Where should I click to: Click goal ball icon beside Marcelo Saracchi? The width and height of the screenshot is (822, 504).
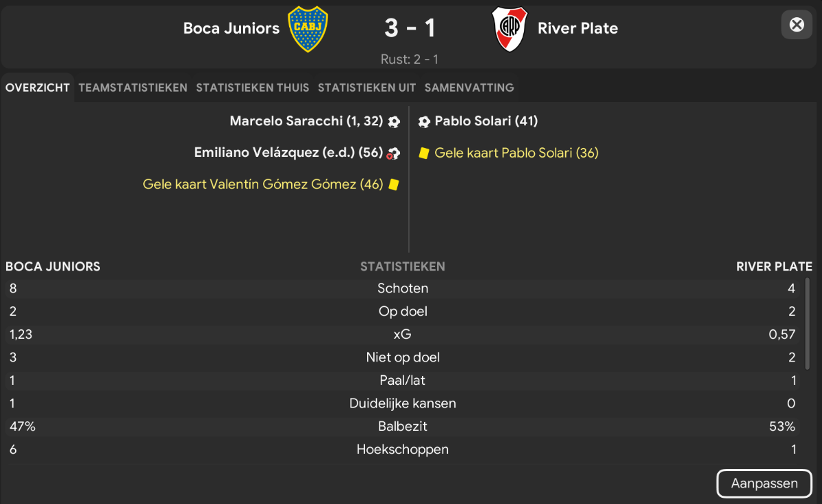coord(394,121)
